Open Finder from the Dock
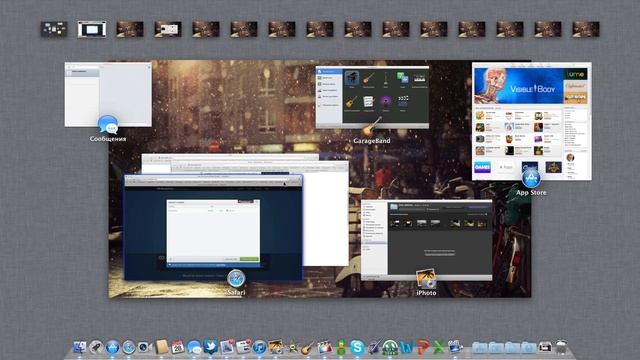Viewport: 640px width, 360px height. click(x=79, y=347)
